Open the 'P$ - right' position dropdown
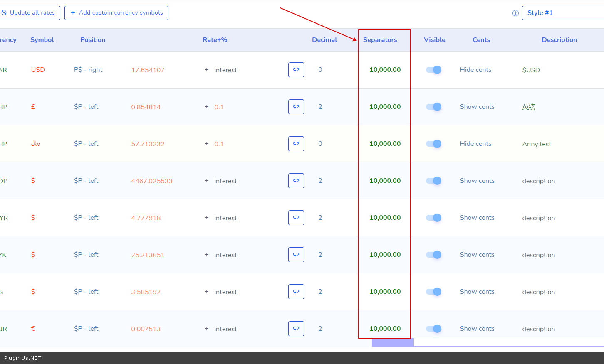The image size is (604, 364). tap(88, 70)
